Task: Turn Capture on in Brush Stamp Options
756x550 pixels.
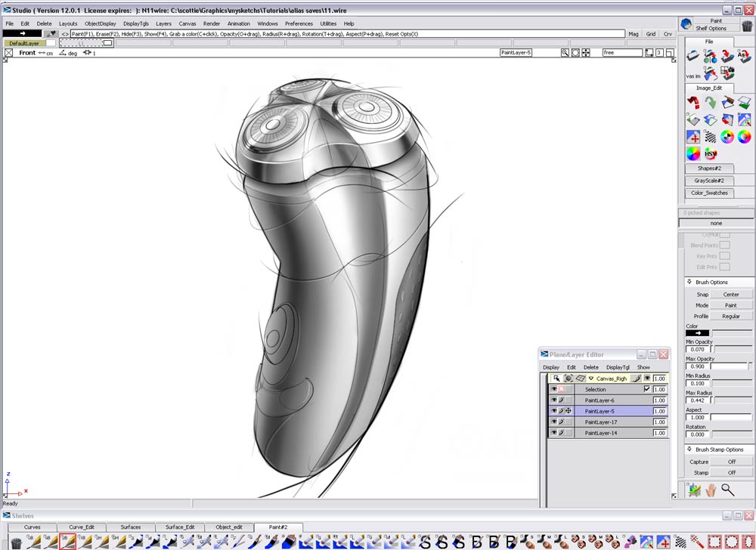Action: [x=730, y=461]
